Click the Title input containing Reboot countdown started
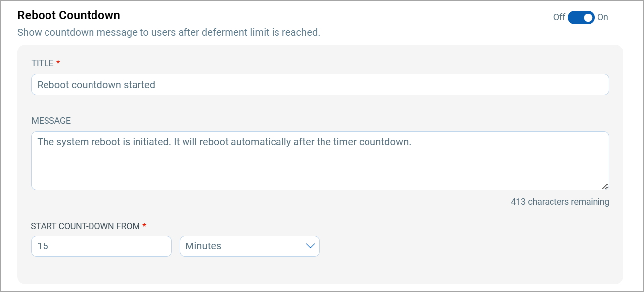This screenshot has width=644, height=292. pyautogui.click(x=320, y=84)
